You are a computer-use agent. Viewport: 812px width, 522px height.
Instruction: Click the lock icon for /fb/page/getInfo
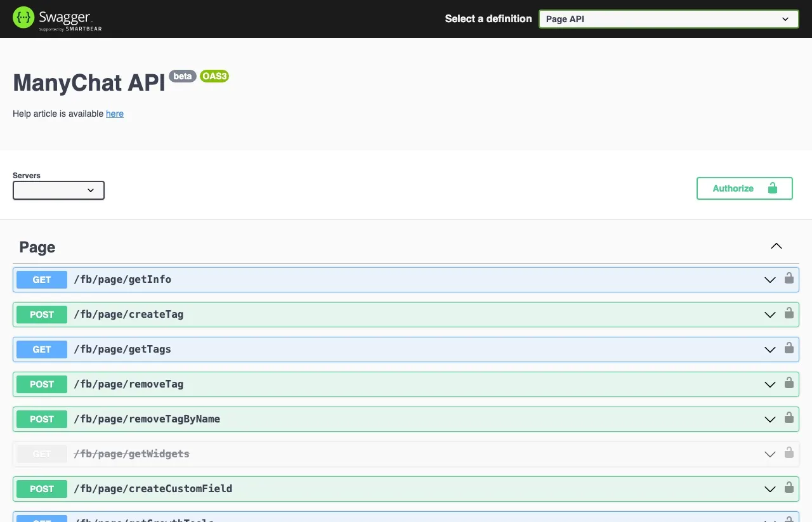click(x=789, y=278)
